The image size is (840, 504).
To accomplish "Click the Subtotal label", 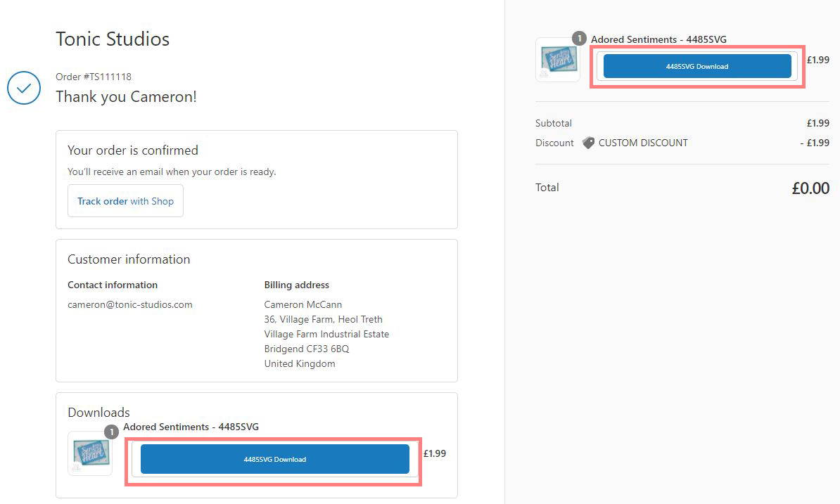I will [x=554, y=123].
